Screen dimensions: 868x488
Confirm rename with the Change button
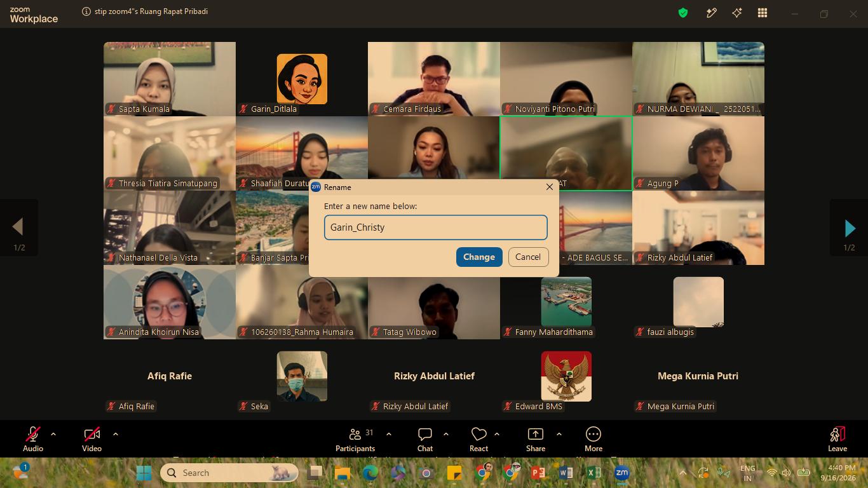tap(479, 257)
